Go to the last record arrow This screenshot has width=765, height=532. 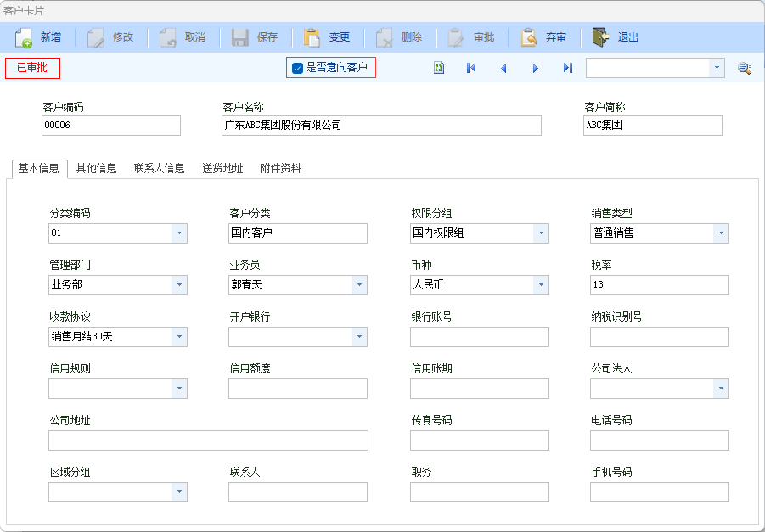click(568, 68)
